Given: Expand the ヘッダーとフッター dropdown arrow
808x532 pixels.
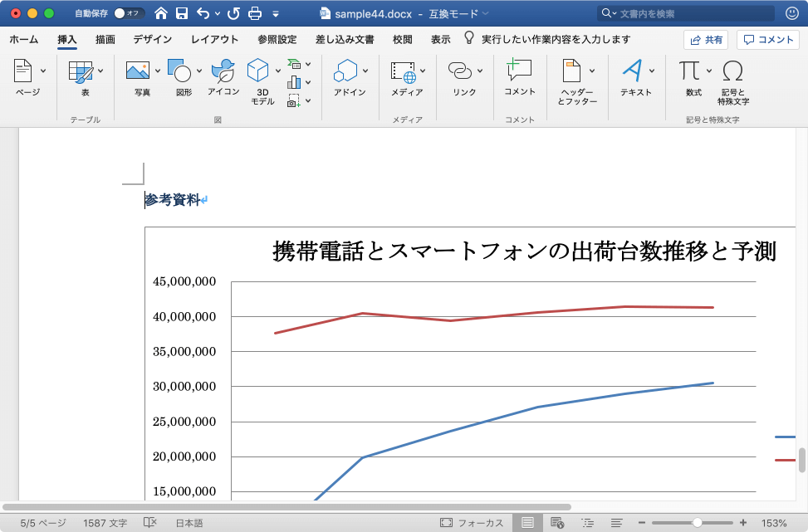Looking at the screenshot, I should (x=592, y=71).
